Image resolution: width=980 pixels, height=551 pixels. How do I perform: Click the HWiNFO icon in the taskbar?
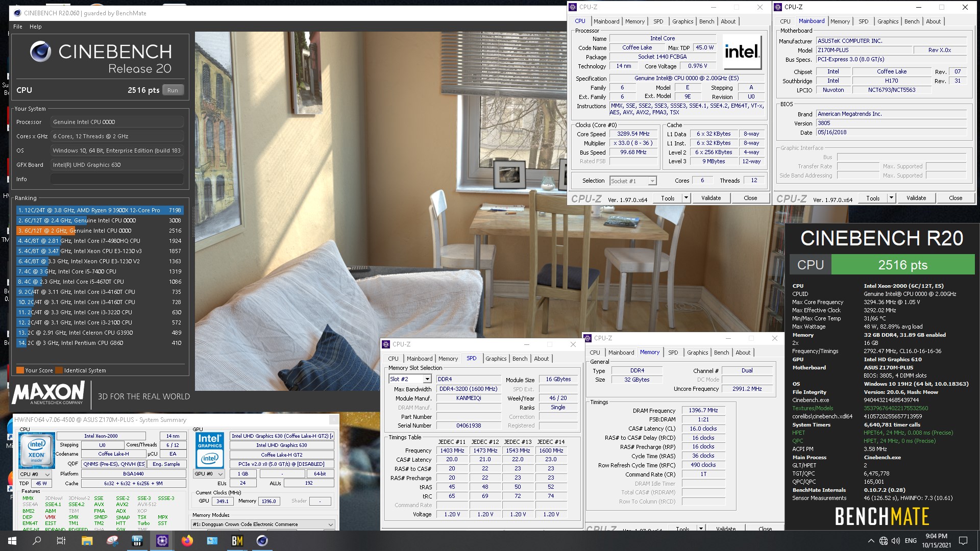[x=137, y=541]
